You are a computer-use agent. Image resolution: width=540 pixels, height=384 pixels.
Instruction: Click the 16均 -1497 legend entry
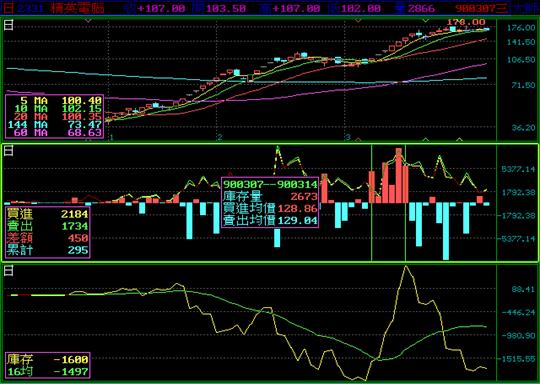pyautogui.click(x=48, y=372)
